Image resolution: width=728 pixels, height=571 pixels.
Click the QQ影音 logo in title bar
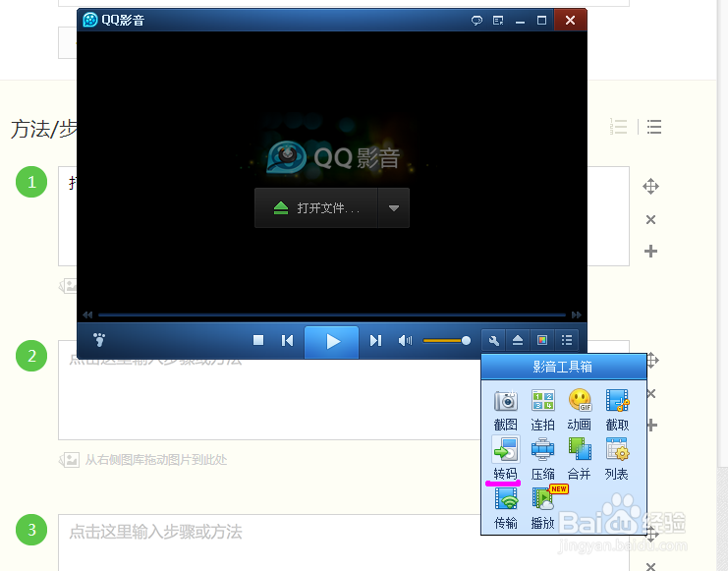[90, 20]
